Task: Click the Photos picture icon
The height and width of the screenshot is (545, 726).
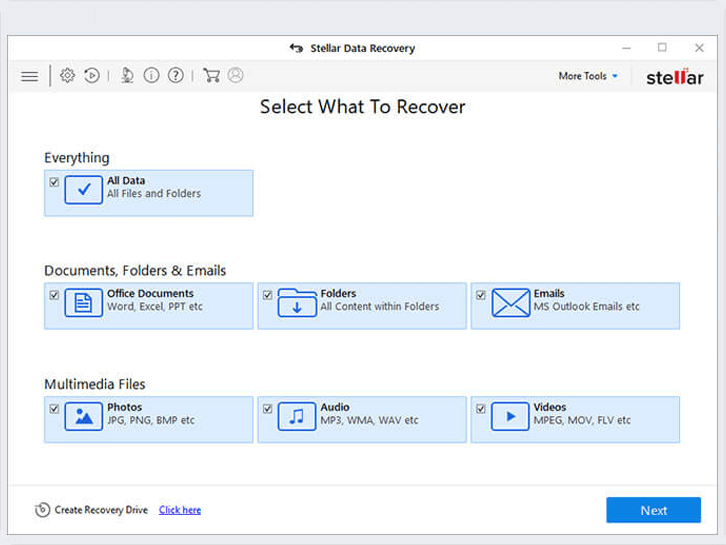Action: (x=84, y=416)
